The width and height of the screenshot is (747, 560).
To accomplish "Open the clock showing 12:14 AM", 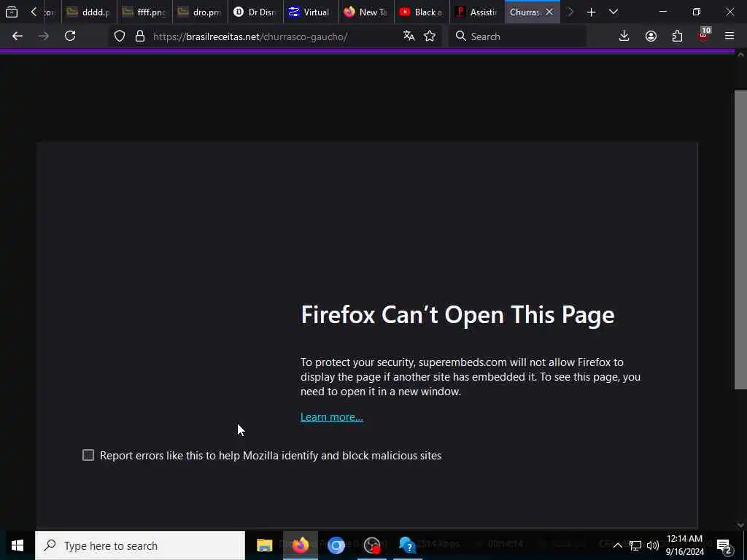I will tap(684, 545).
